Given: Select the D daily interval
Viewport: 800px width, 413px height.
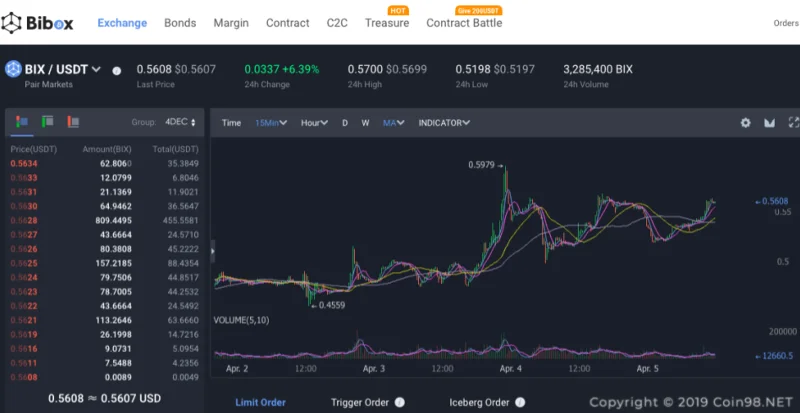Looking at the screenshot, I should (x=345, y=123).
